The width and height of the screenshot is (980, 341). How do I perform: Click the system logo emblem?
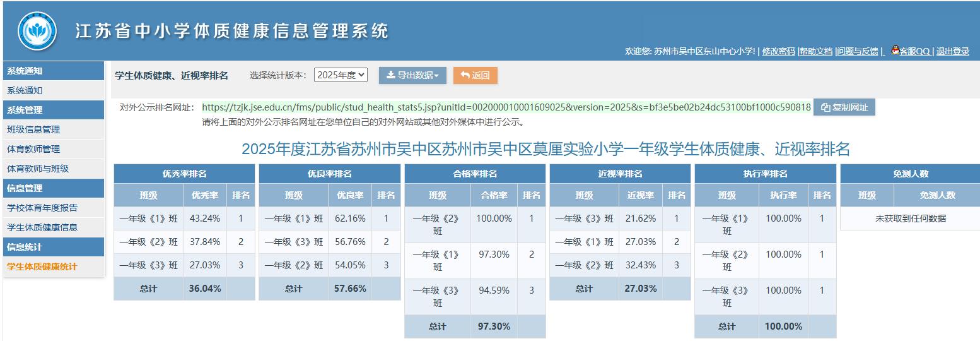coord(37,32)
